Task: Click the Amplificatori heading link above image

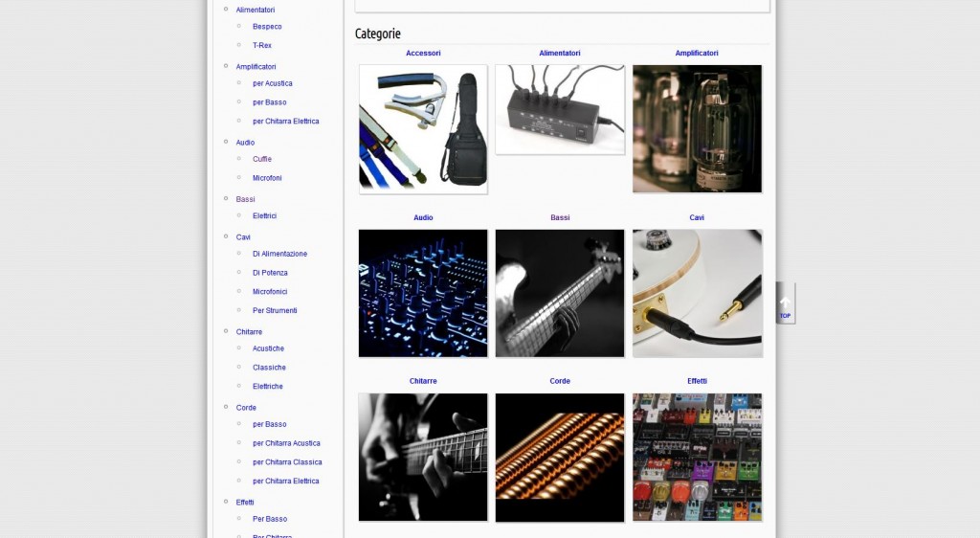Action: pos(697,53)
